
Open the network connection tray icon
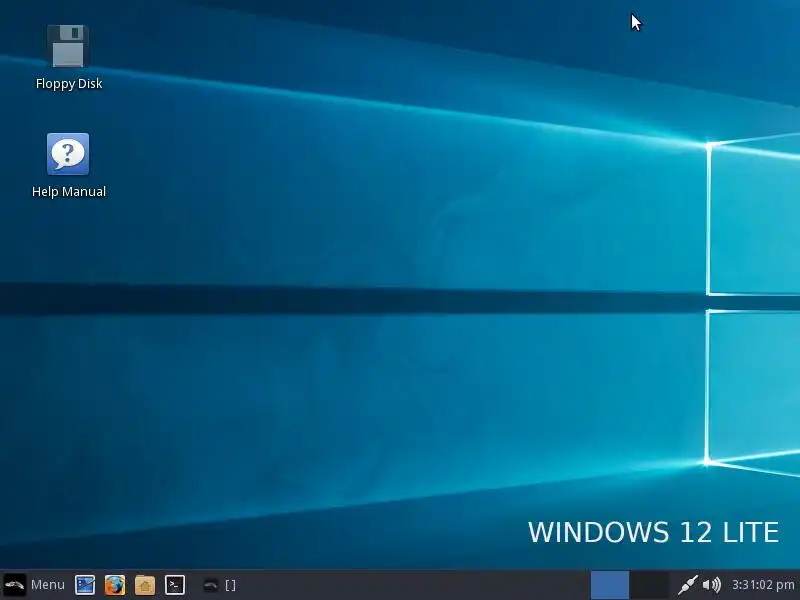687,585
